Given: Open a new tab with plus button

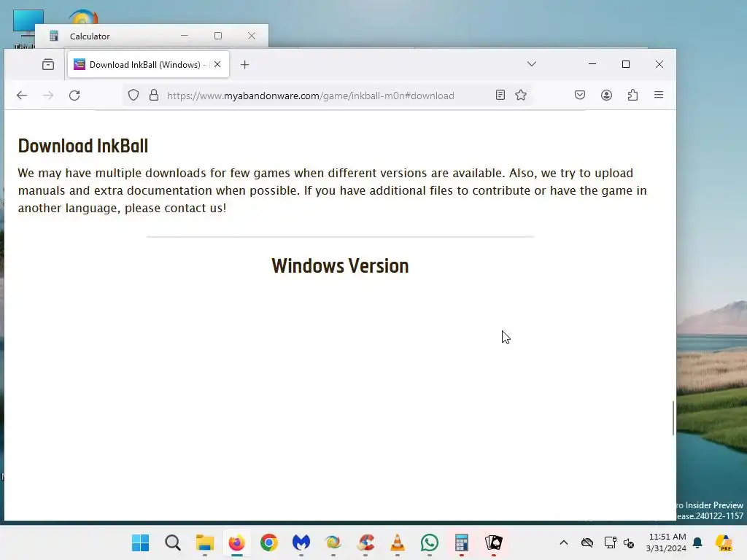Looking at the screenshot, I should pos(245,65).
